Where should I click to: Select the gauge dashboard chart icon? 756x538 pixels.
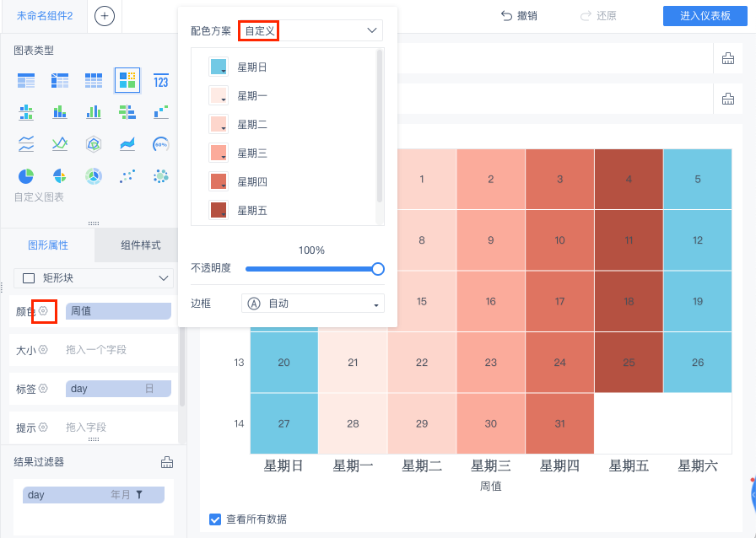point(161,144)
